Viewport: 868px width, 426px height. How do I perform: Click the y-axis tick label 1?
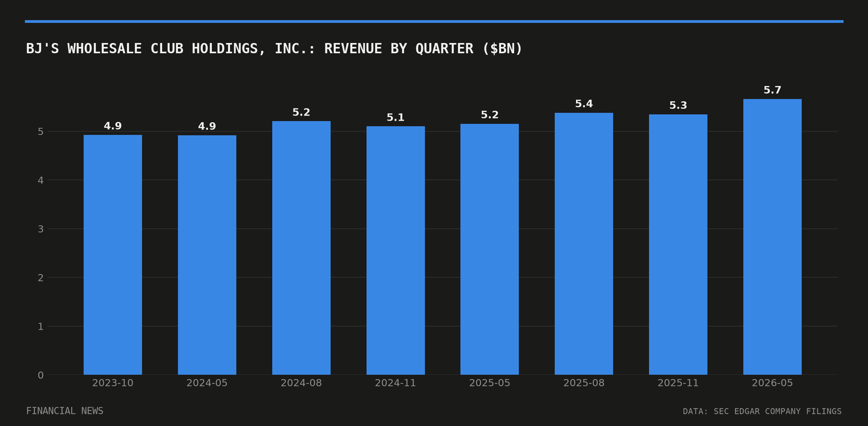pyautogui.click(x=41, y=327)
